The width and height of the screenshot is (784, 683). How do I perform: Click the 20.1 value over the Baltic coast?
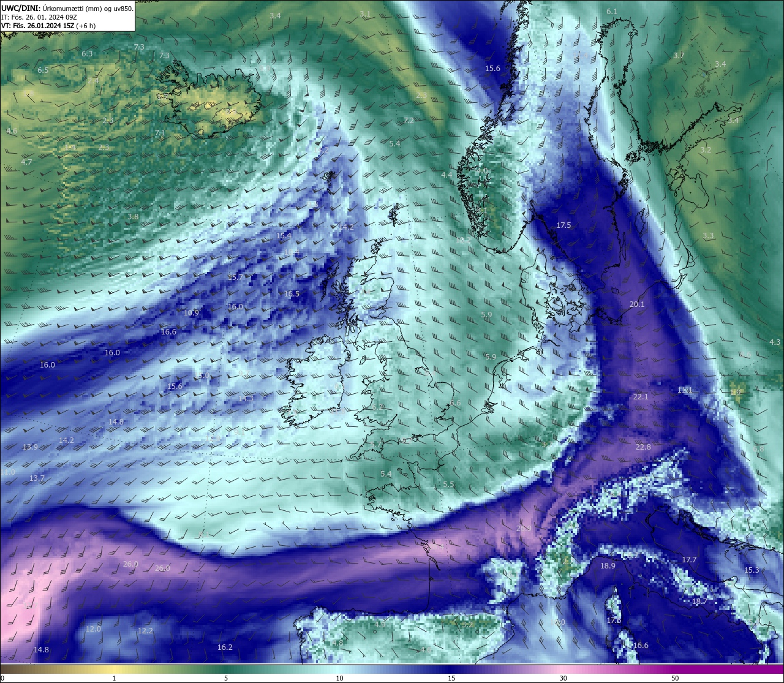(637, 304)
